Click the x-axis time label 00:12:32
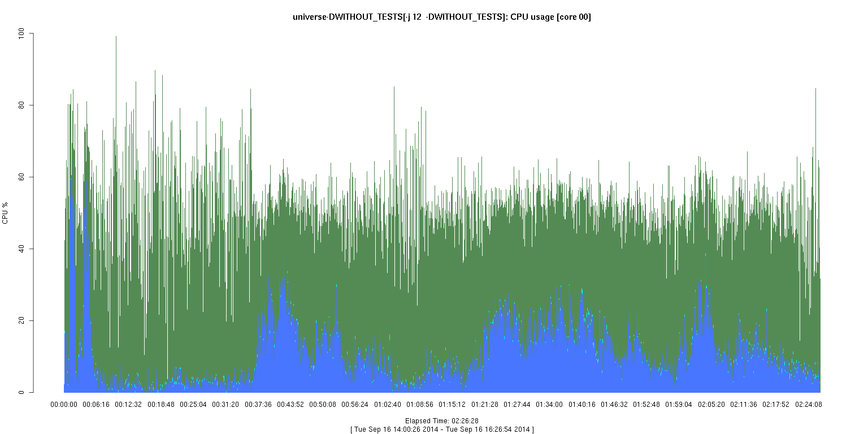Image resolution: width=868 pixels, height=434 pixels. [x=128, y=405]
